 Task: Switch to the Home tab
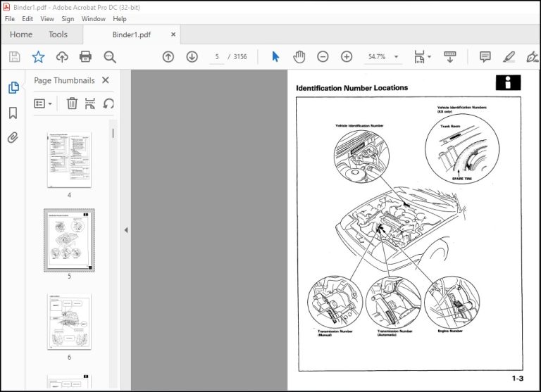[x=21, y=34]
